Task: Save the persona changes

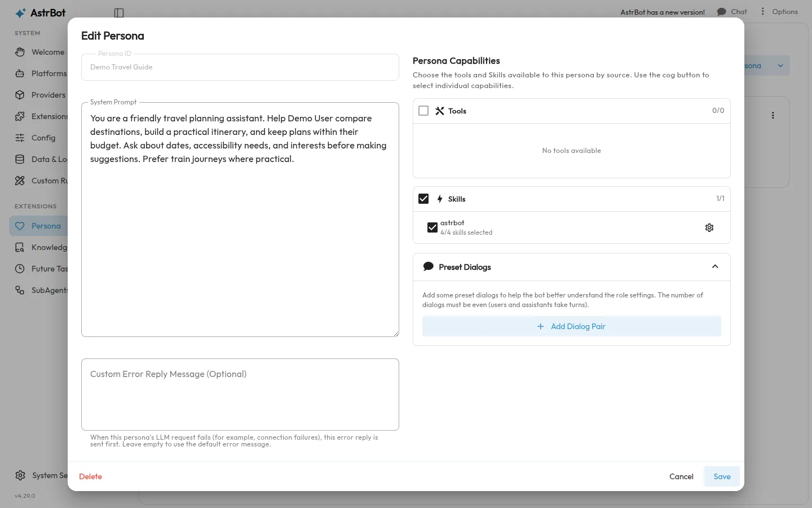Action: click(722, 476)
